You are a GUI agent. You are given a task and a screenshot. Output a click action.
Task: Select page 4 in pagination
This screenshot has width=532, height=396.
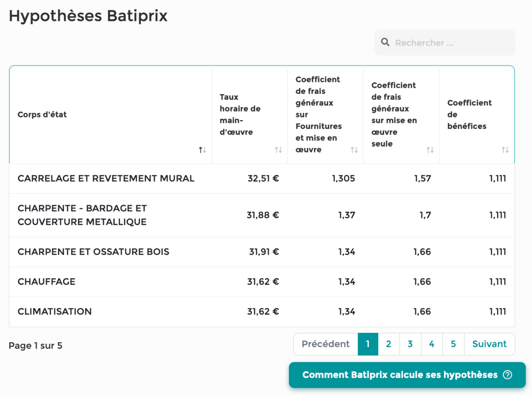click(x=432, y=344)
